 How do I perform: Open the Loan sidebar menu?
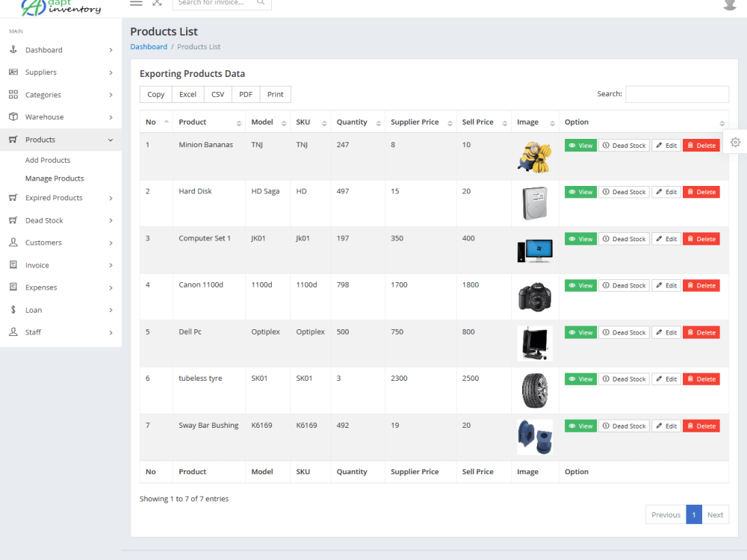(x=61, y=310)
